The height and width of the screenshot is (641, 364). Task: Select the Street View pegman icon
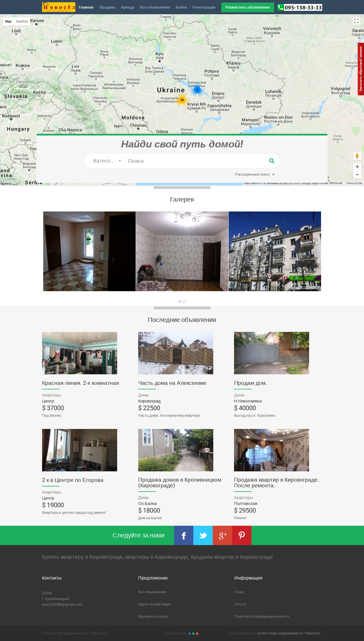point(357,156)
